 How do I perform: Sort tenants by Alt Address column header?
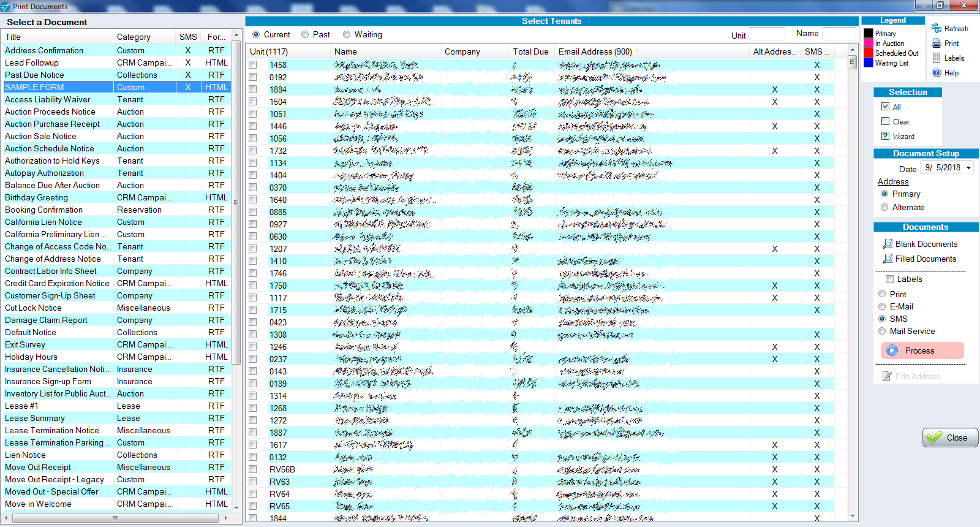pyautogui.click(x=775, y=51)
